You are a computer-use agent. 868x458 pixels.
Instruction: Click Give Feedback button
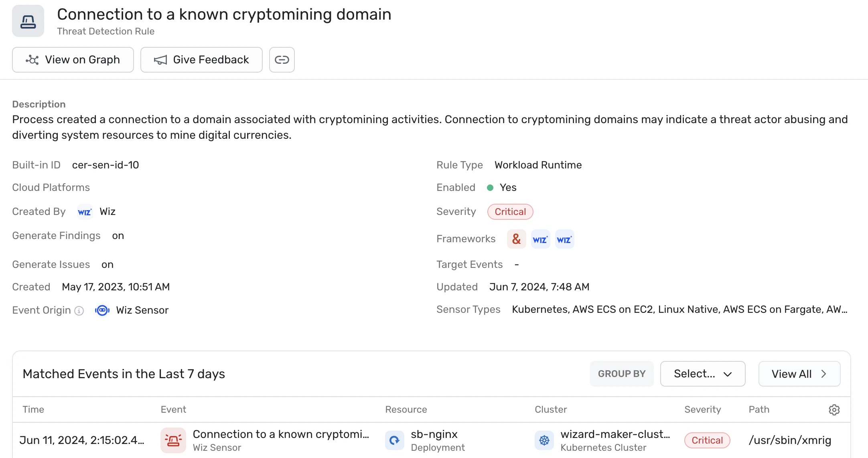(201, 60)
